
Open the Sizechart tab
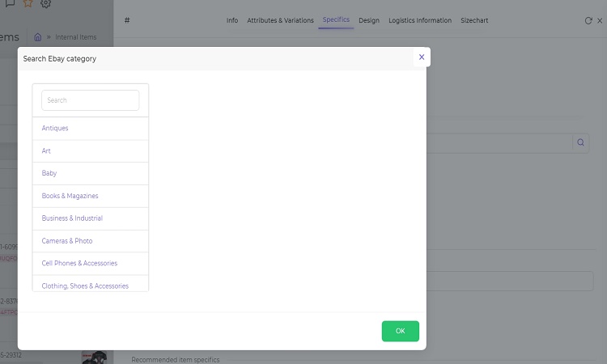474,20
